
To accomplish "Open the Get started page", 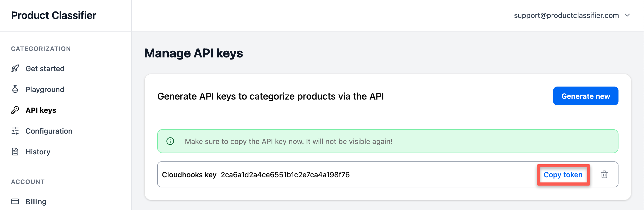I will [45, 69].
